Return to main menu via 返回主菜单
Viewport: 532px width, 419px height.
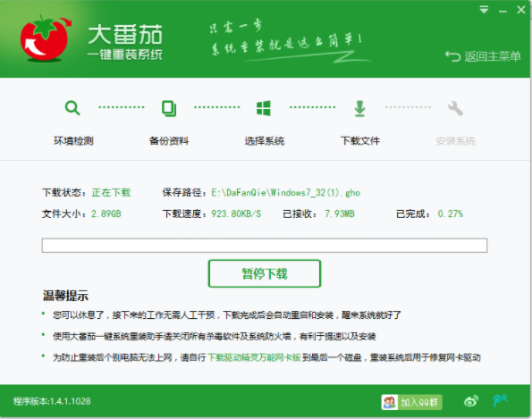click(483, 56)
